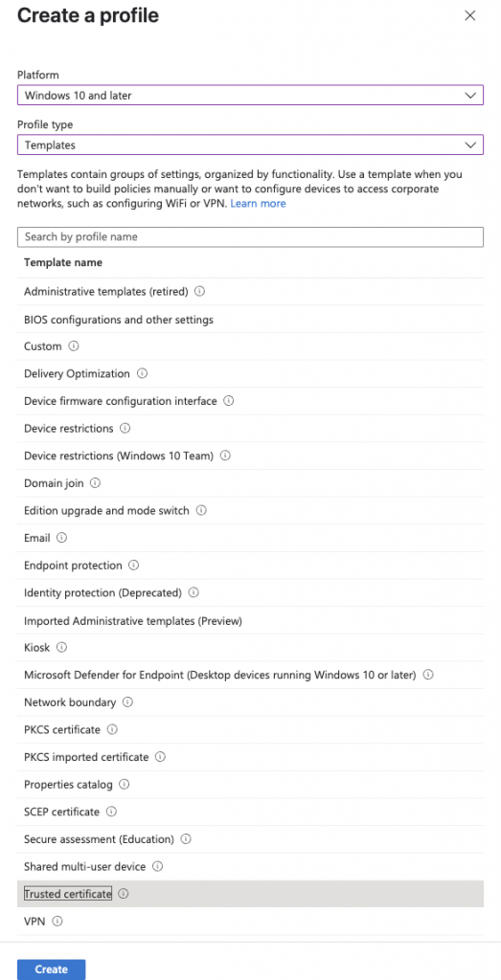Click info icon beside Administrative templates (retired)
The width and height of the screenshot is (501, 980).
pyautogui.click(x=200, y=291)
